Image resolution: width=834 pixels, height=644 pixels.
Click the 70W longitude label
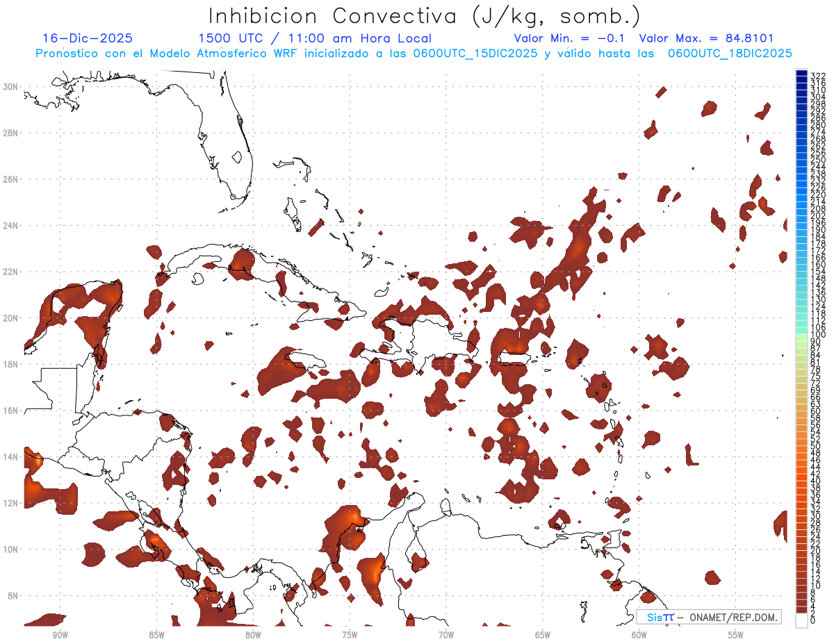click(446, 635)
